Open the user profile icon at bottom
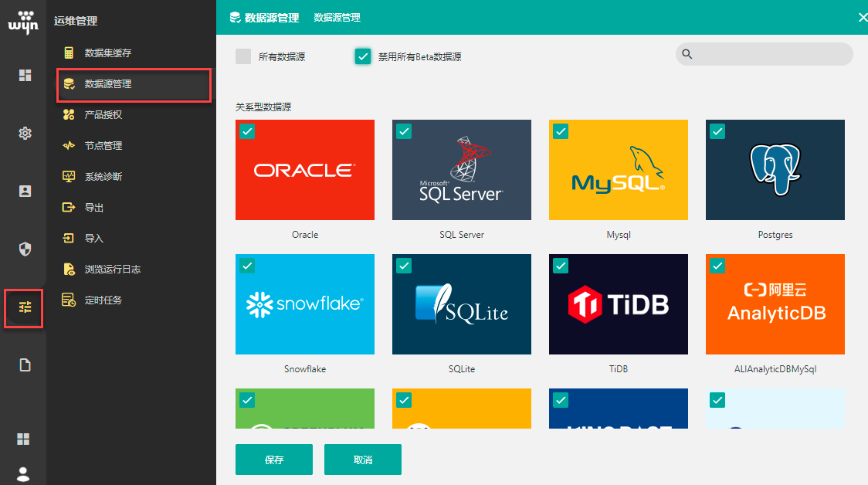This screenshot has width=868, height=485. click(x=24, y=473)
